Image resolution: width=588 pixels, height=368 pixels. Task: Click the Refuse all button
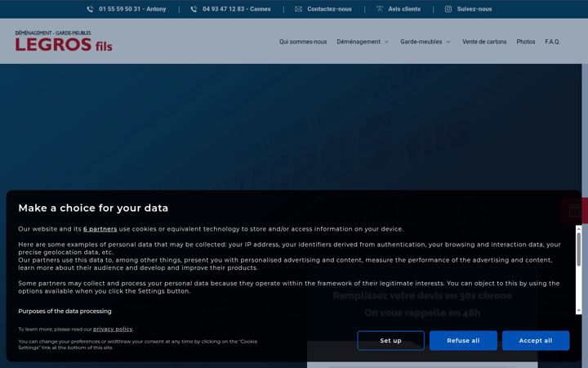(463, 340)
